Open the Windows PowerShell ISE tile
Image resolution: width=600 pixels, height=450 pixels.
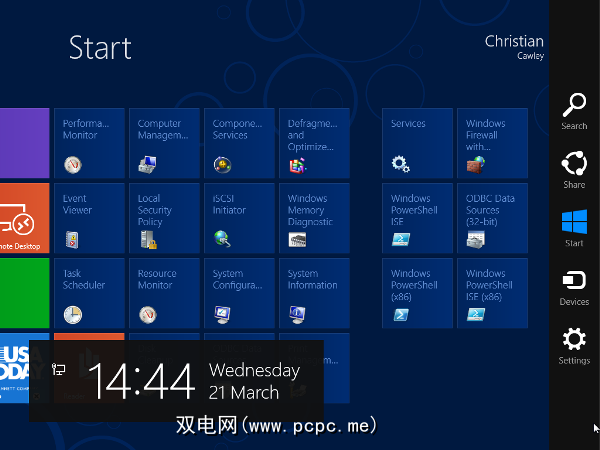point(417,218)
